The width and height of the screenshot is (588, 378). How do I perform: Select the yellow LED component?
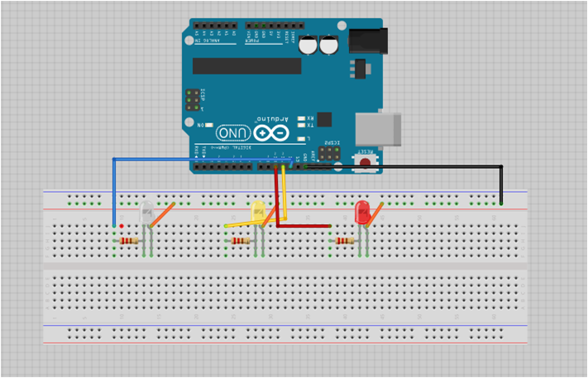click(257, 212)
